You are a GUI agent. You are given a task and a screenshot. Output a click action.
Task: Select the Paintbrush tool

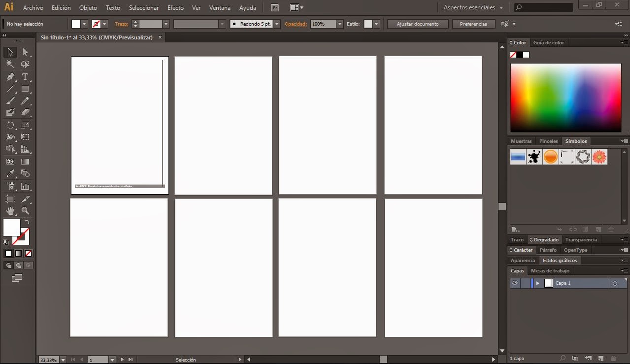pos(10,100)
